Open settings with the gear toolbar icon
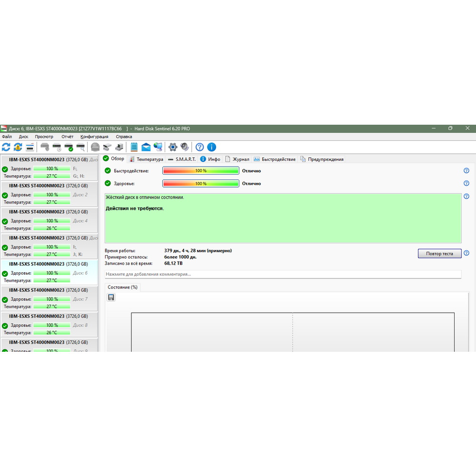The height and width of the screenshot is (476, 476). (173, 147)
